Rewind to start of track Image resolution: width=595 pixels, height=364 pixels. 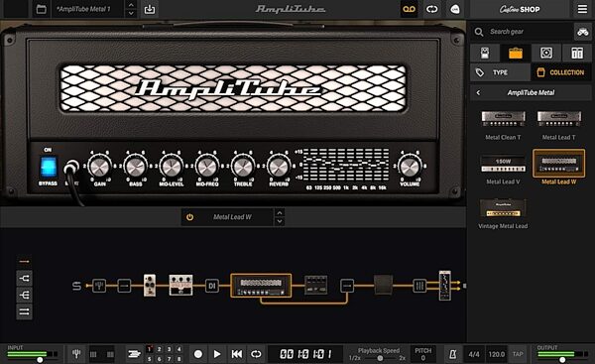(237, 354)
